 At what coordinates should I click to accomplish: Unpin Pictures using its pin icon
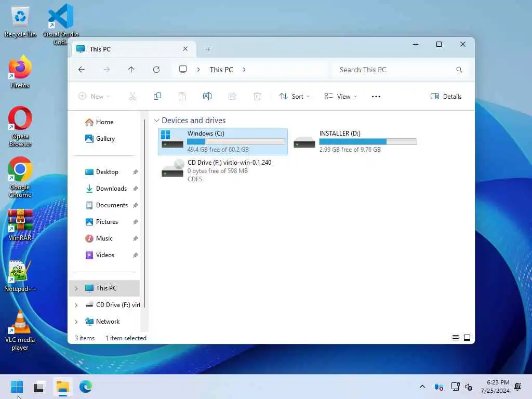click(x=136, y=222)
